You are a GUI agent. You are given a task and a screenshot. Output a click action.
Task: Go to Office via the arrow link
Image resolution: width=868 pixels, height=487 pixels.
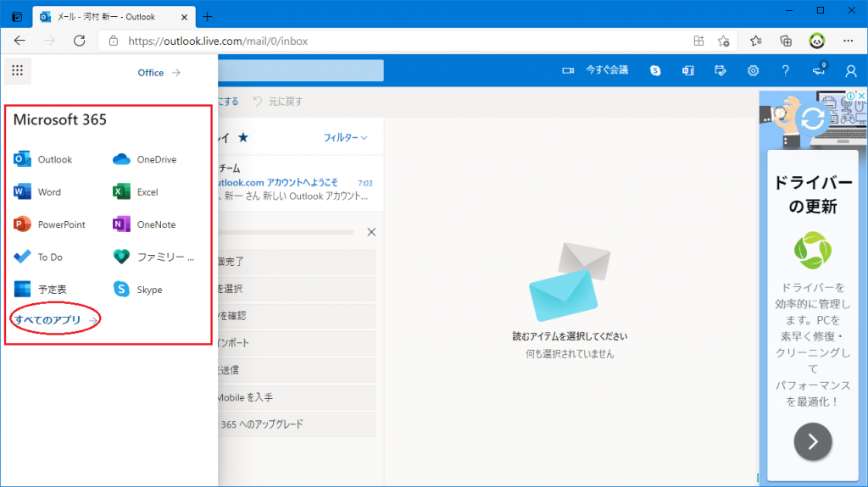coord(159,73)
